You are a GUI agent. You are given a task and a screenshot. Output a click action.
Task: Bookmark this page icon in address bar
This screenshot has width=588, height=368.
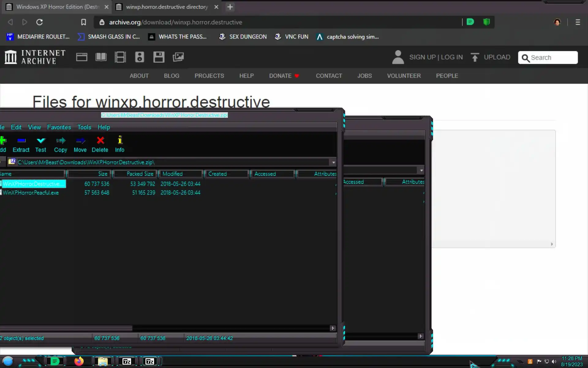point(83,22)
